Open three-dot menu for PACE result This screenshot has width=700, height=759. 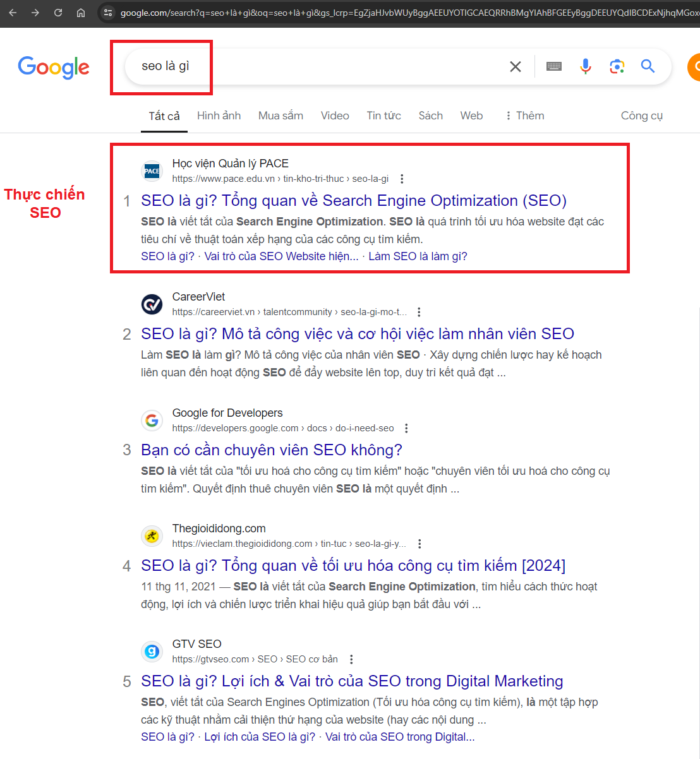402,179
